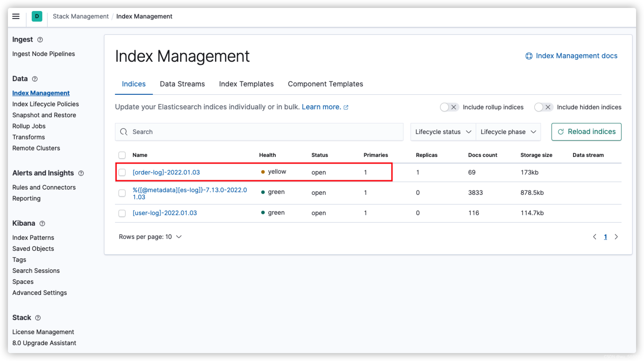Viewport: 644px width, 361px height.
Task: Expand the Lifecycle status filter
Action: pyautogui.click(x=443, y=132)
